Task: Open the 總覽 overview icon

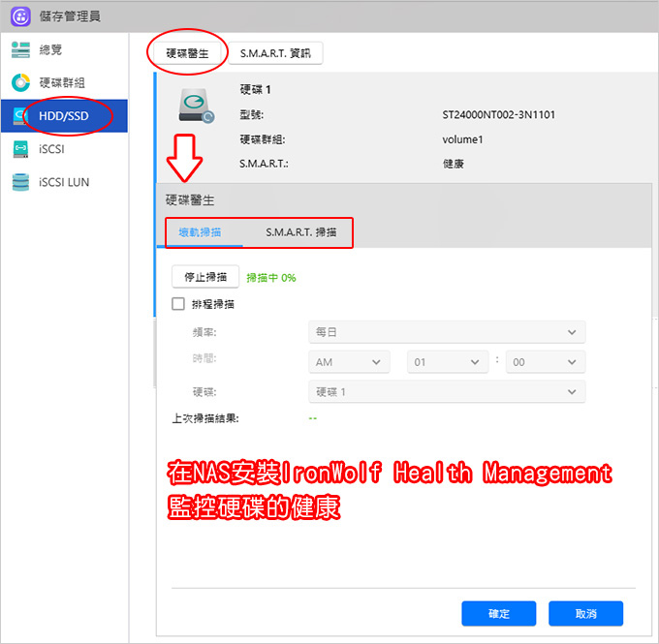Action: pyautogui.click(x=20, y=49)
